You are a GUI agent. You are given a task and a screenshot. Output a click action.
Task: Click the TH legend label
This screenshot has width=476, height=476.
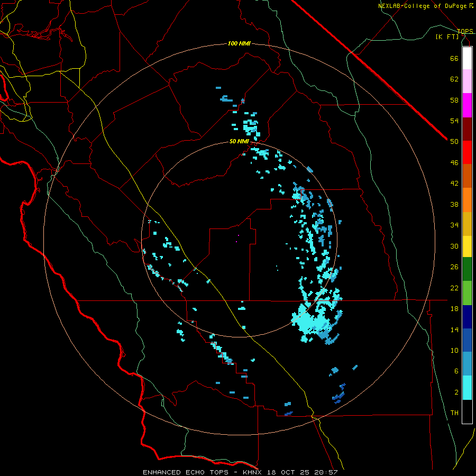tap(454, 413)
